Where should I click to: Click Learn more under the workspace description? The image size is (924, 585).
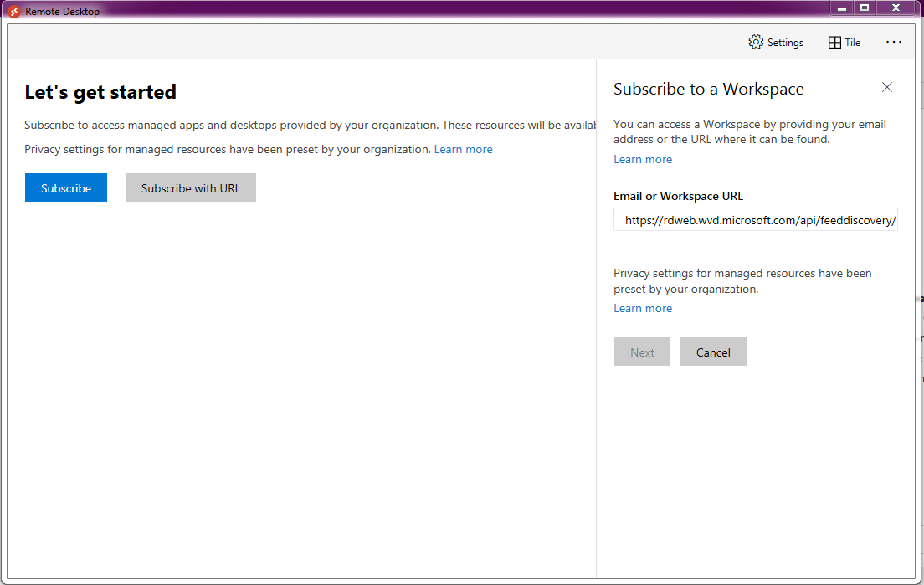642,159
